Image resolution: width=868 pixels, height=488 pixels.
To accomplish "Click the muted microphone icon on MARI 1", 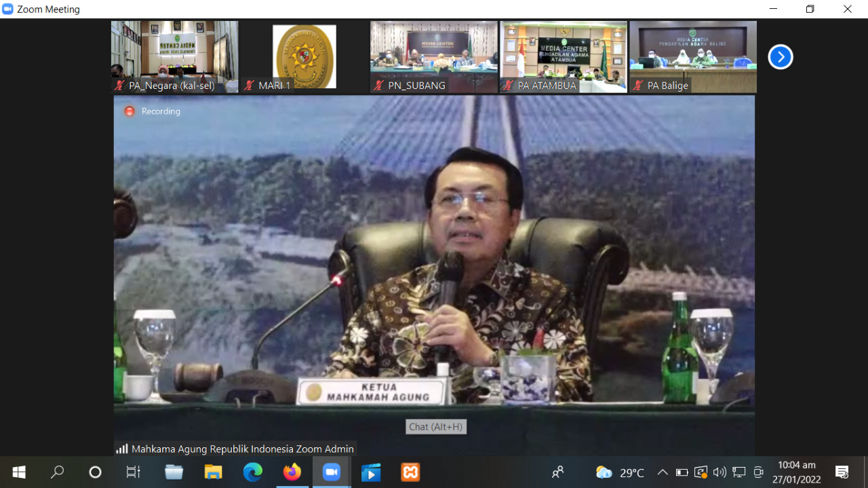I will click(x=249, y=86).
